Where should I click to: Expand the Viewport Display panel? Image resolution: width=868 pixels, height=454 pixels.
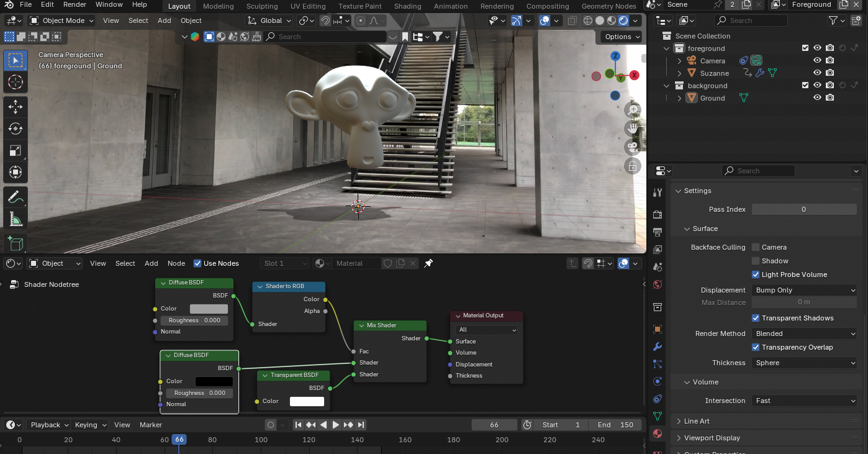[712, 438]
